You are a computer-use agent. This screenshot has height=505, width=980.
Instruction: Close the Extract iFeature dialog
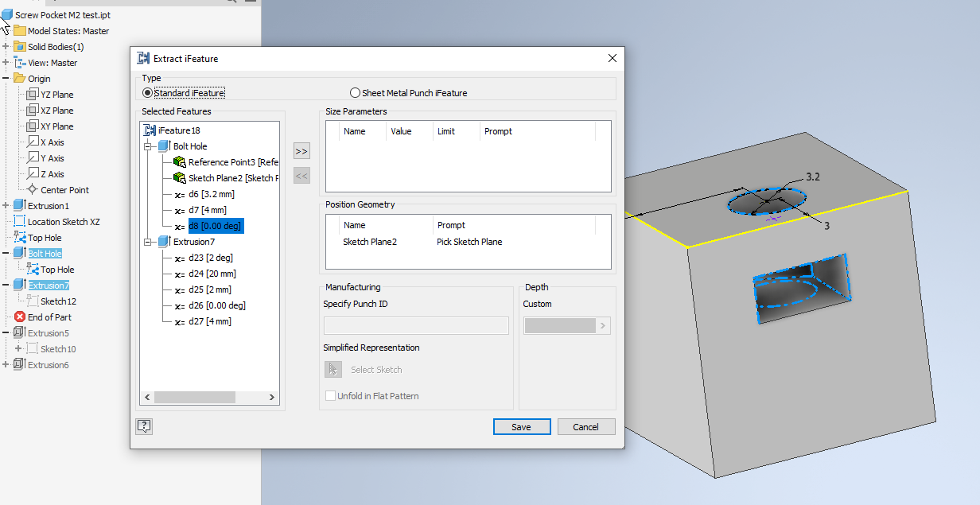coord(612,58)
